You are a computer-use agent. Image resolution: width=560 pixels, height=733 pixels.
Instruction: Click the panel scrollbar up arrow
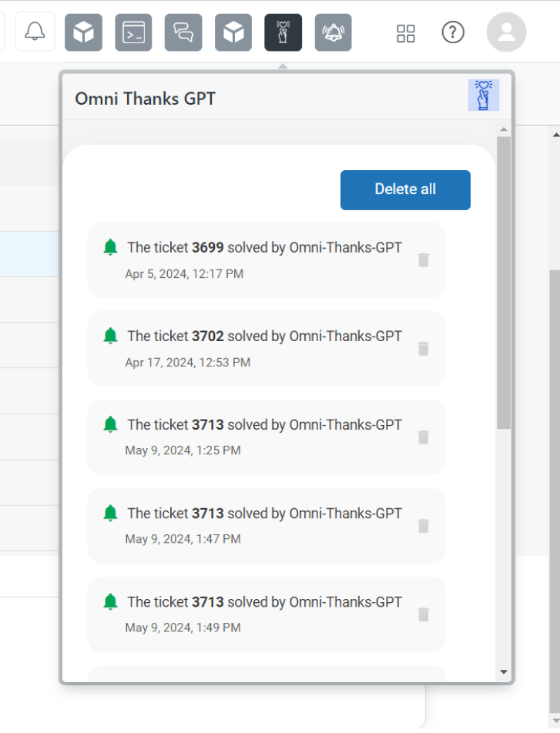[504, 129]
